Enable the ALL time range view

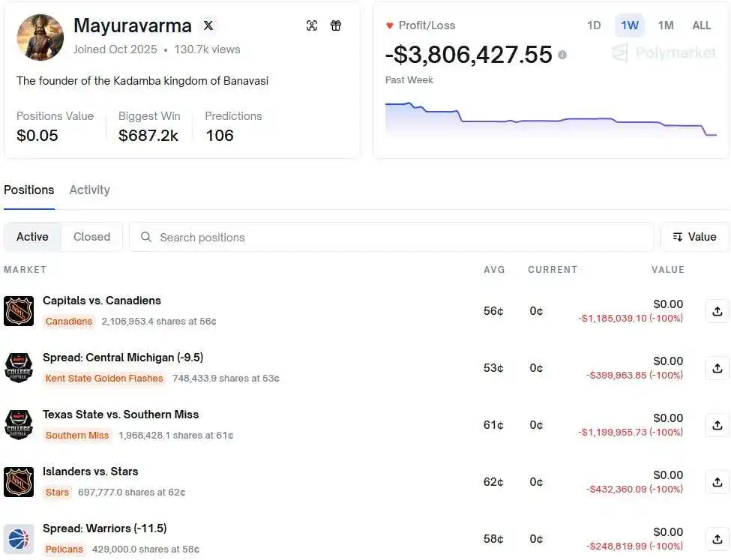(x=701, y=25)
